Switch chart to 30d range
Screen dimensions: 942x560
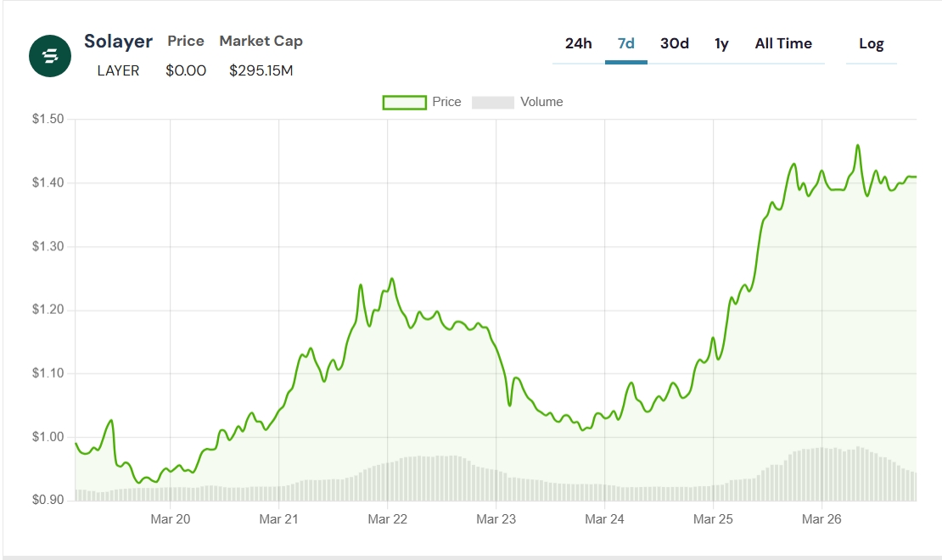[674, 44]
